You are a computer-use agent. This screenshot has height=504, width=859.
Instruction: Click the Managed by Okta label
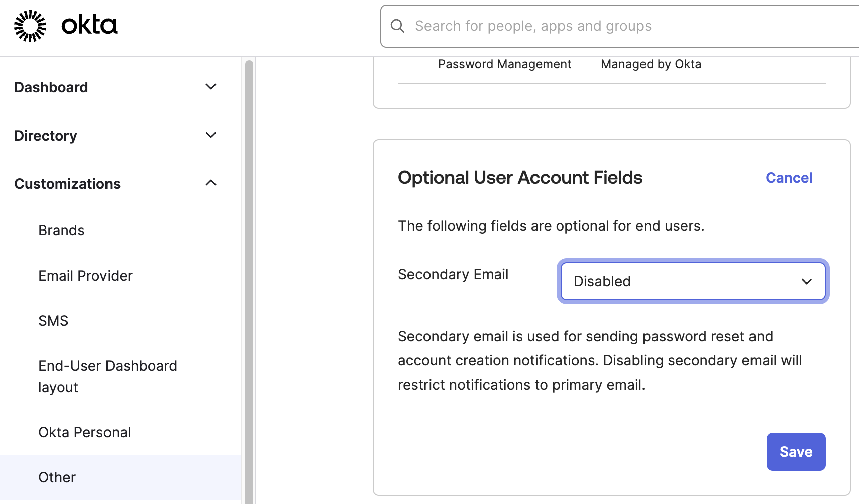pos(651,64)
